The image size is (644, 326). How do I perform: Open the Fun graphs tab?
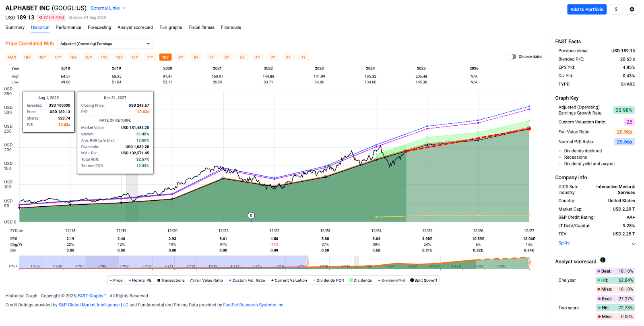tap(171, 27)
